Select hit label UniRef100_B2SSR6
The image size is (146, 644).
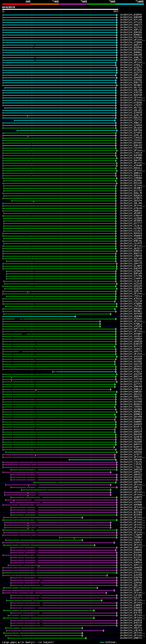point(131,512)
